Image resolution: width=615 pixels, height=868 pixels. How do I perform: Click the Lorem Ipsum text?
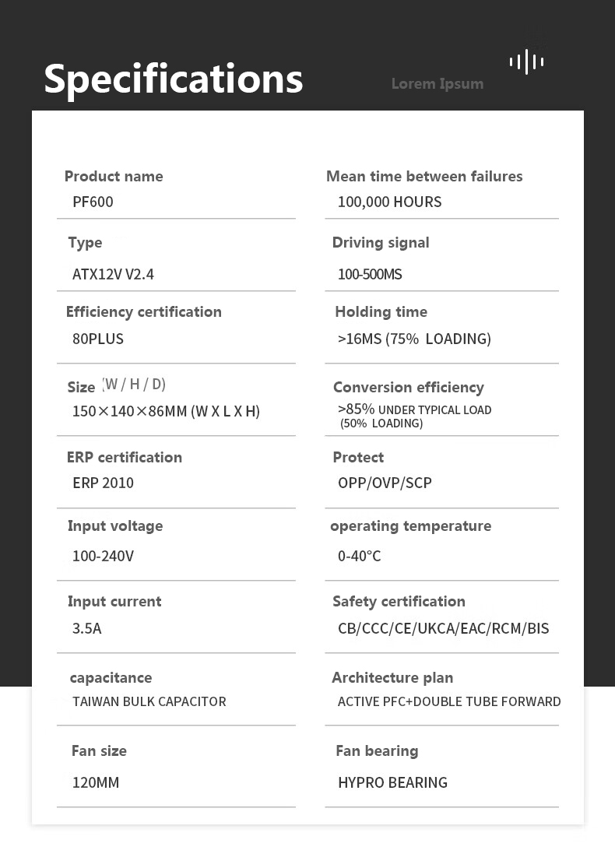point(437,83)
